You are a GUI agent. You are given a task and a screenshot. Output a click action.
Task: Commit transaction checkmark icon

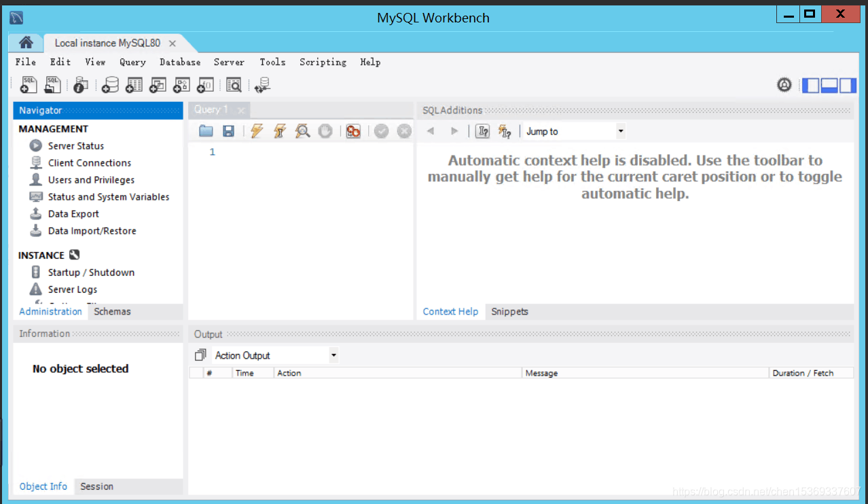(x=381, y=131)
